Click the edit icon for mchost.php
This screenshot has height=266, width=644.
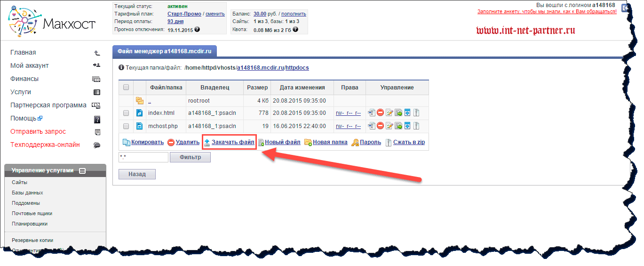coord(389,126)
